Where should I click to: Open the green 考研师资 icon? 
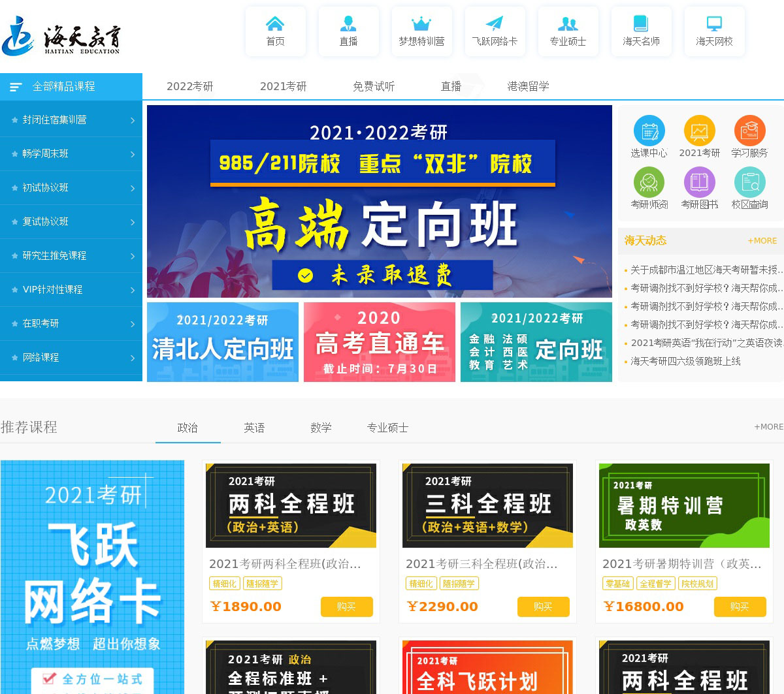point(649,182)
